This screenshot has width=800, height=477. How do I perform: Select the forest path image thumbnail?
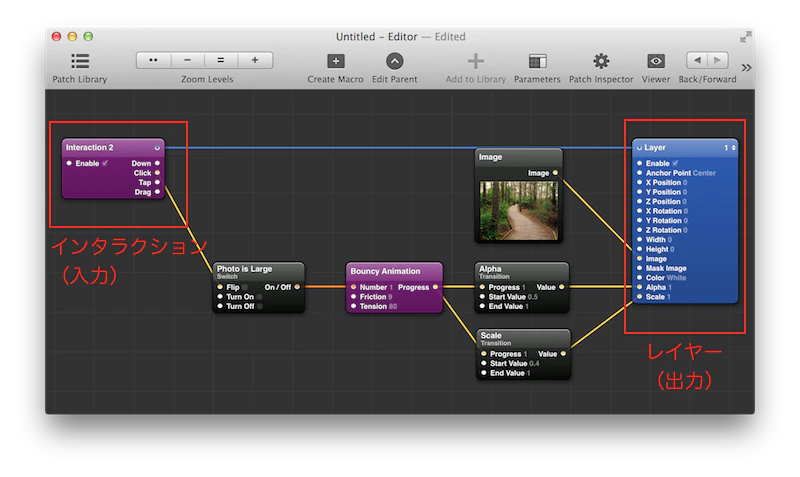(518, 210)
